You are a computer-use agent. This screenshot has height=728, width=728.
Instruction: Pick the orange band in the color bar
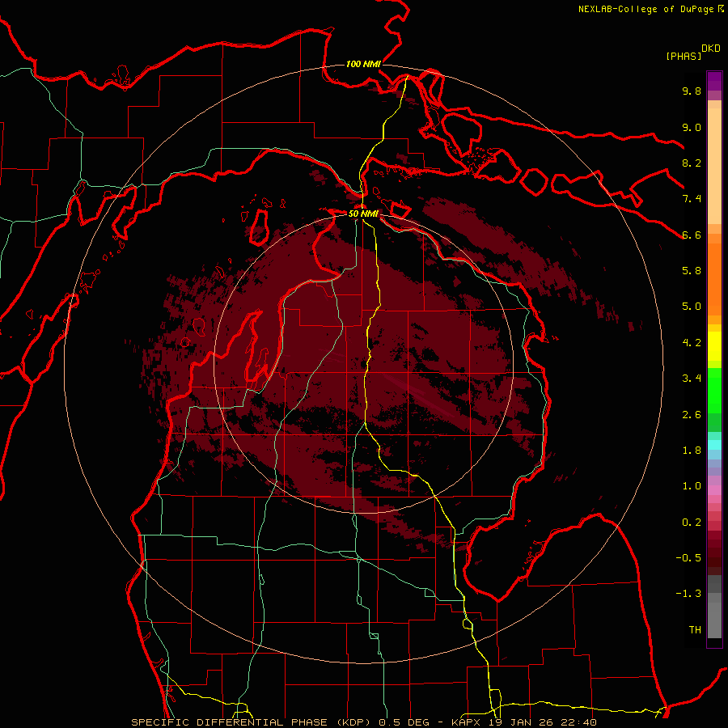pyautogui.click(x=714, y=278)
